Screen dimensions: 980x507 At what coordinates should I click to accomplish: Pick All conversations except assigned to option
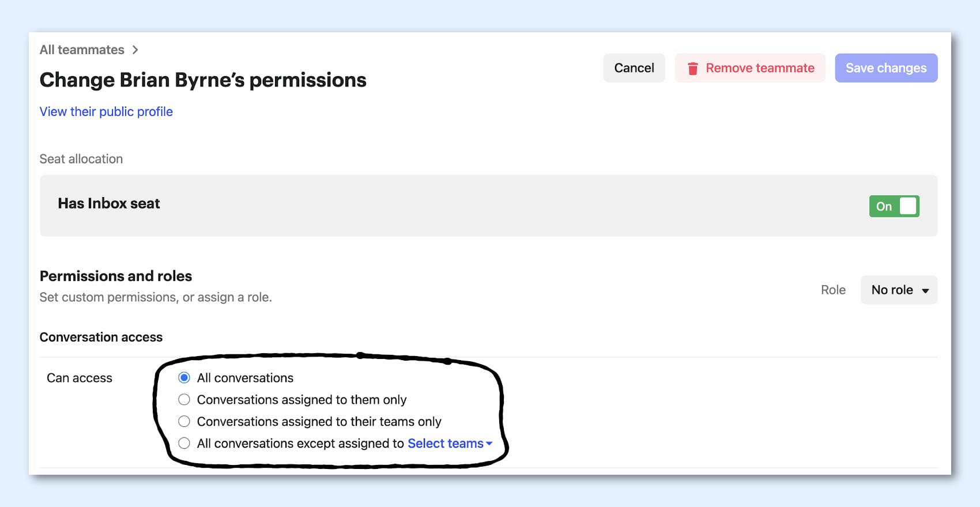(x=184, y=444)
